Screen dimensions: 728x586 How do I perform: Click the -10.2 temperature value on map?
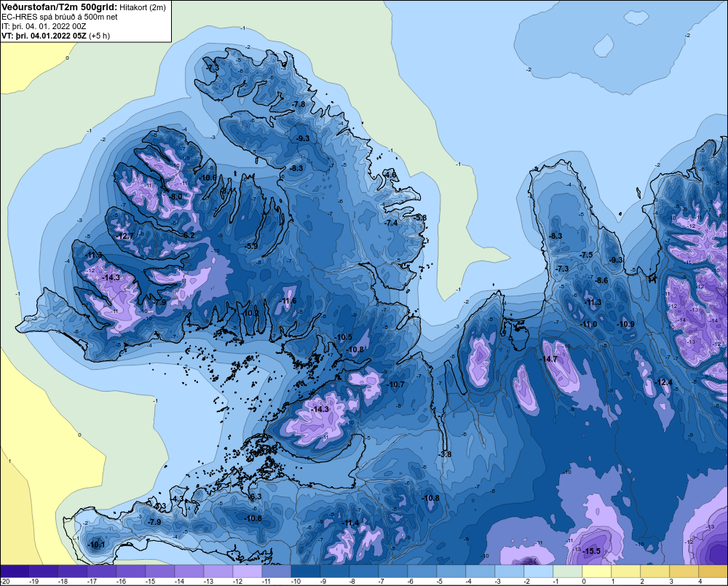pos(250,313)
